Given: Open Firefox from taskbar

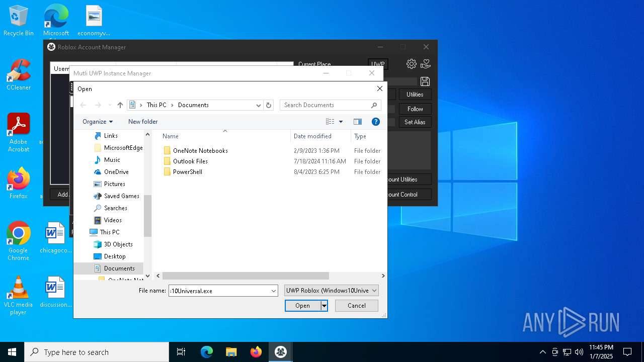Looking at the screenshot, I should click(x=256, y=352).
